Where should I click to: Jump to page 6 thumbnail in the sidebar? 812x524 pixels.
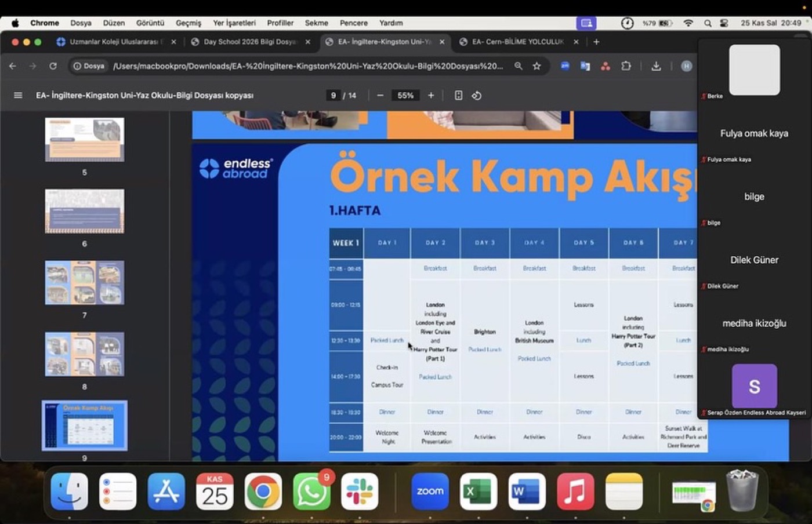85,211
